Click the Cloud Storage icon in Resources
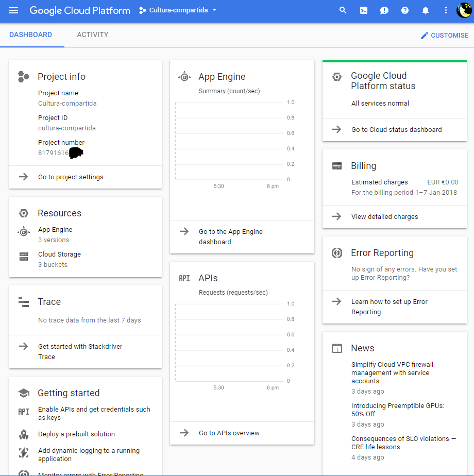Viewport: 474px width, 476px height. point(24,257)
